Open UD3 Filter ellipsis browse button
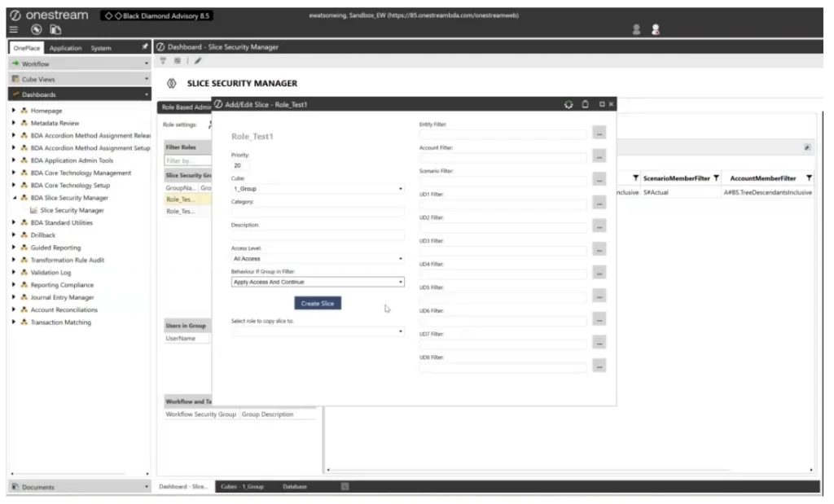 (599, 250)
